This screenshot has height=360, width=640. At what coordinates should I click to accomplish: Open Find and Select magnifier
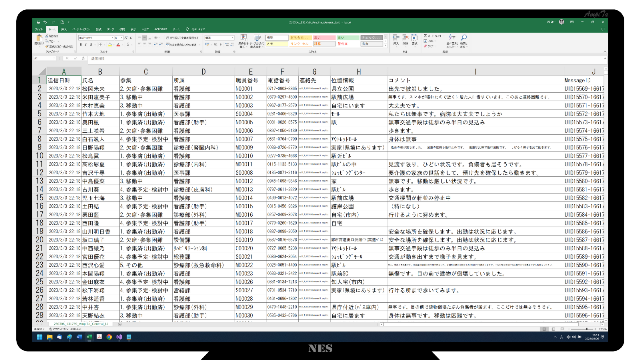point(464,40)
